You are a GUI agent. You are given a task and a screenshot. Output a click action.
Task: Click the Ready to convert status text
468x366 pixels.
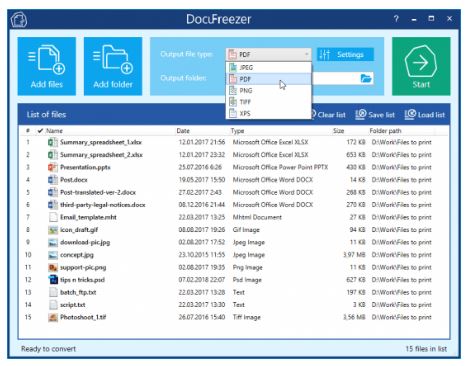(x=49, y=349)
